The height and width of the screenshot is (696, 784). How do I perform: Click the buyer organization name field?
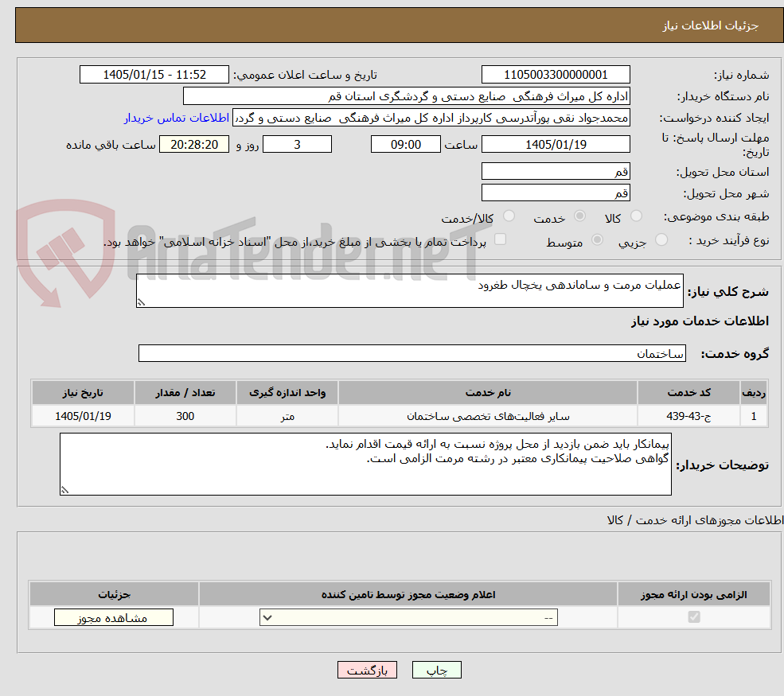click(407, 96)
